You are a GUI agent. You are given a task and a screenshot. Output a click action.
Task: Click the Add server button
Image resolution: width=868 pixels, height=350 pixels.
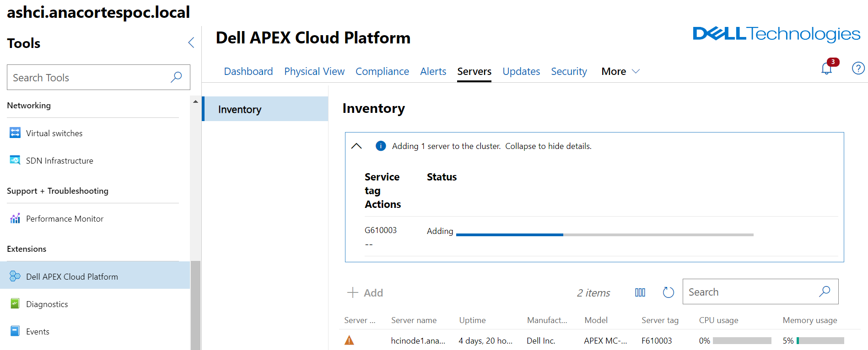click(x=365, y=293)
